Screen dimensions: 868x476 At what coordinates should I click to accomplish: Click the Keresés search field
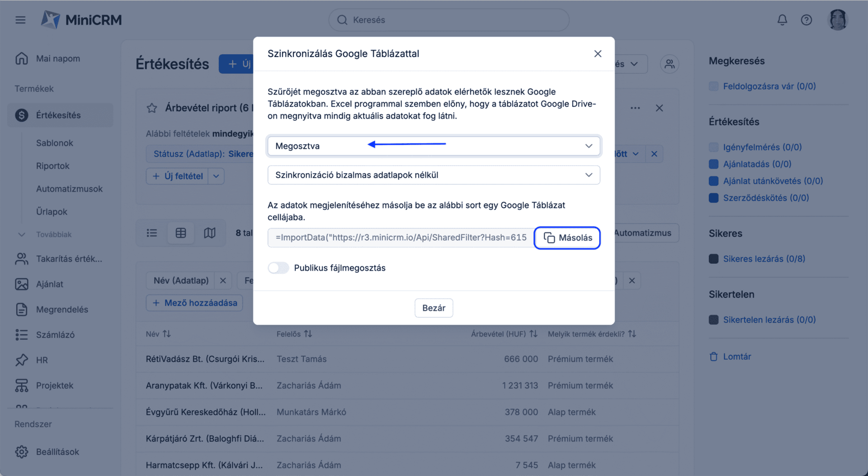pyautogui.click(x=448, y=20)
